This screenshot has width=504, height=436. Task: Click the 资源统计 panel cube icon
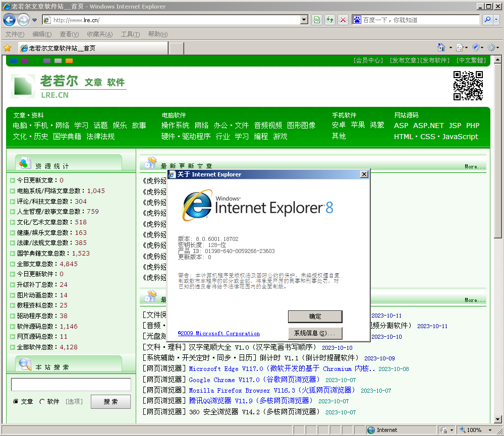point(25,163)
